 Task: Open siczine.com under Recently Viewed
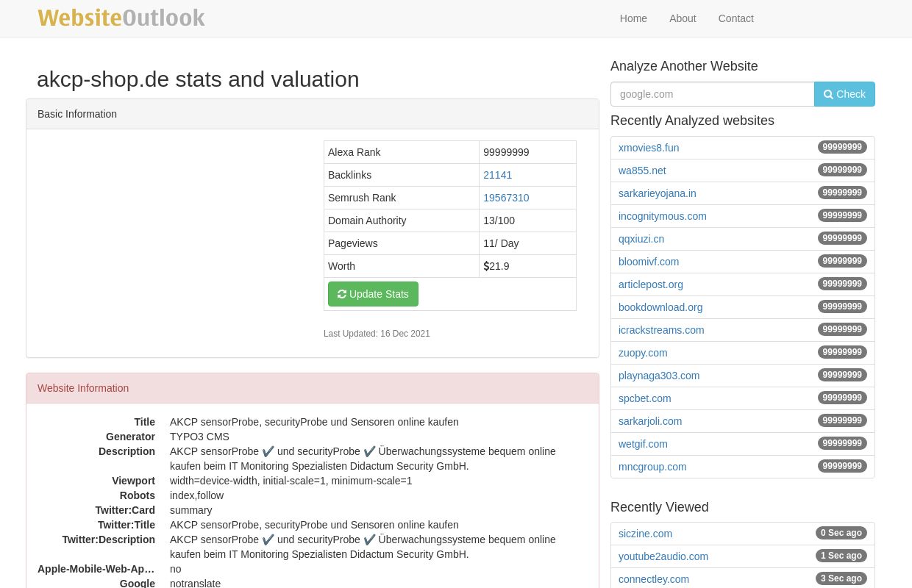pos(645,534)
